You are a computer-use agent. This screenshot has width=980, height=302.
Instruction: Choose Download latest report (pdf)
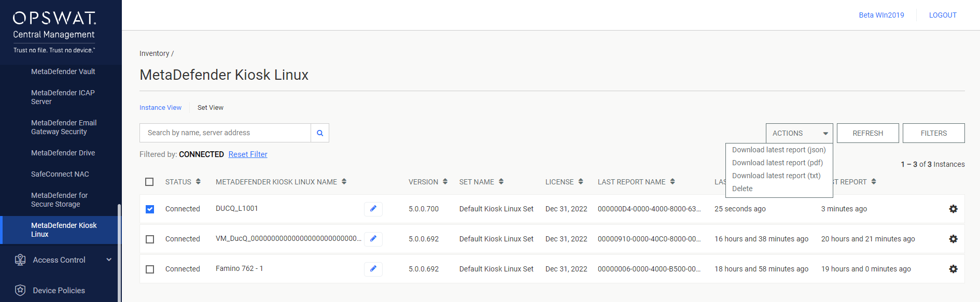pyautogui.click(x=777, y=163)
